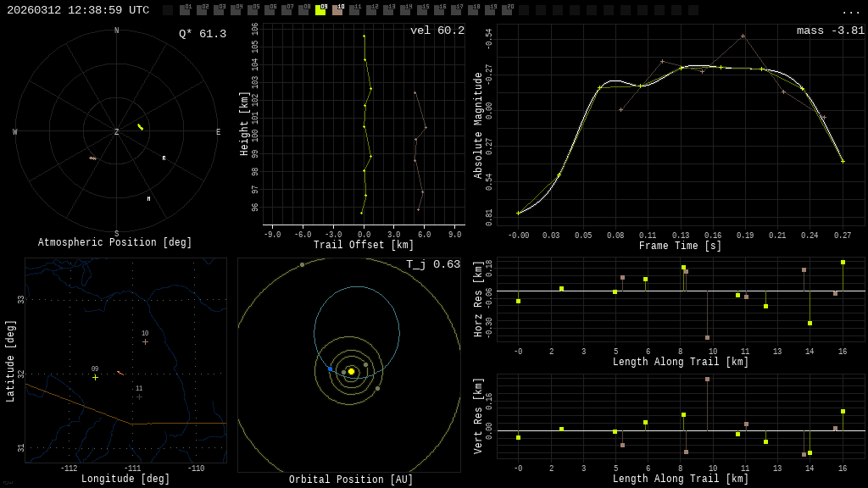Click the UTC timestamp 20260312 12:38:59
This screenshot has width=868, height=488.
[78, 10]
